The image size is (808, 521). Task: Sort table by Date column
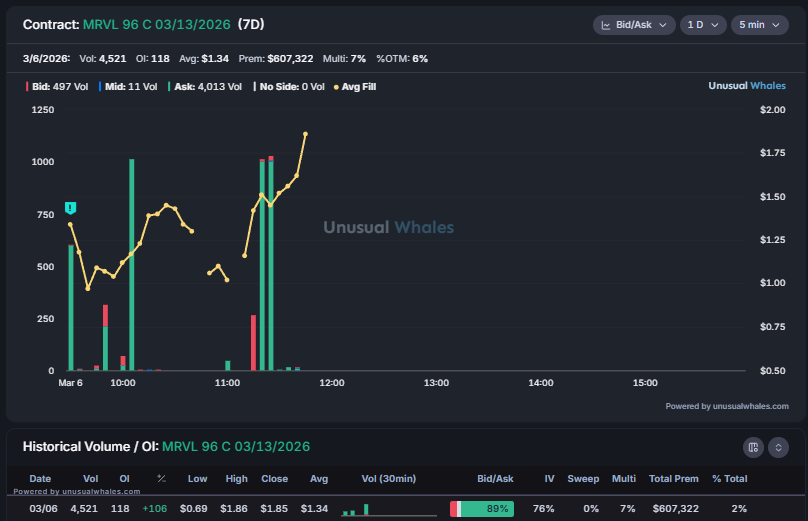[x=40, y=478]
